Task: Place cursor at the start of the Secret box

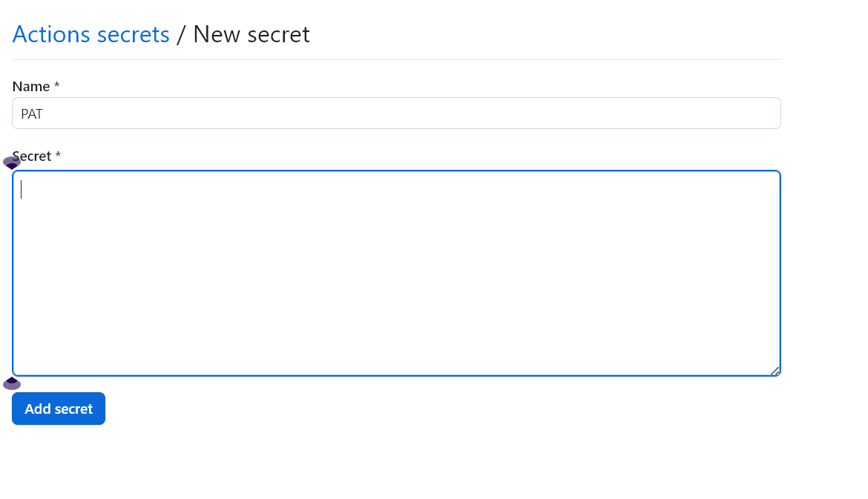Action: tap(22, 189)
